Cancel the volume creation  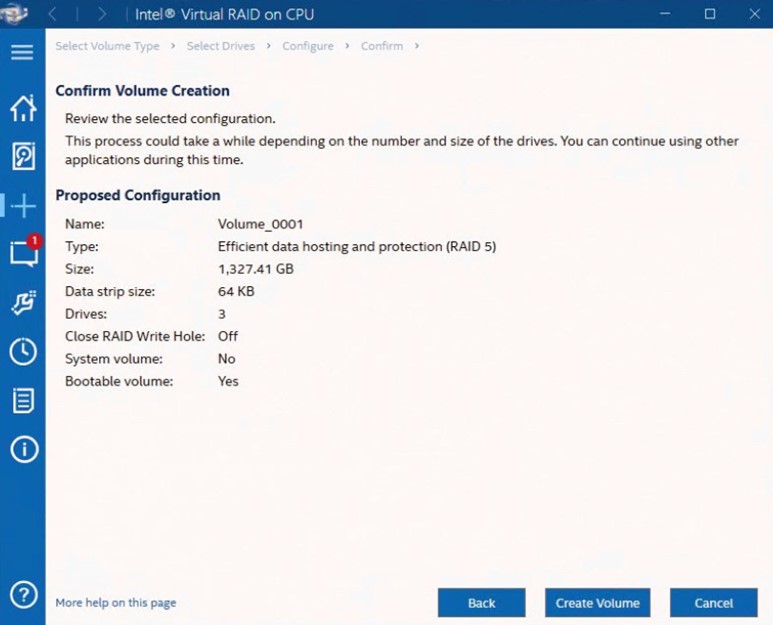point(713,603)
